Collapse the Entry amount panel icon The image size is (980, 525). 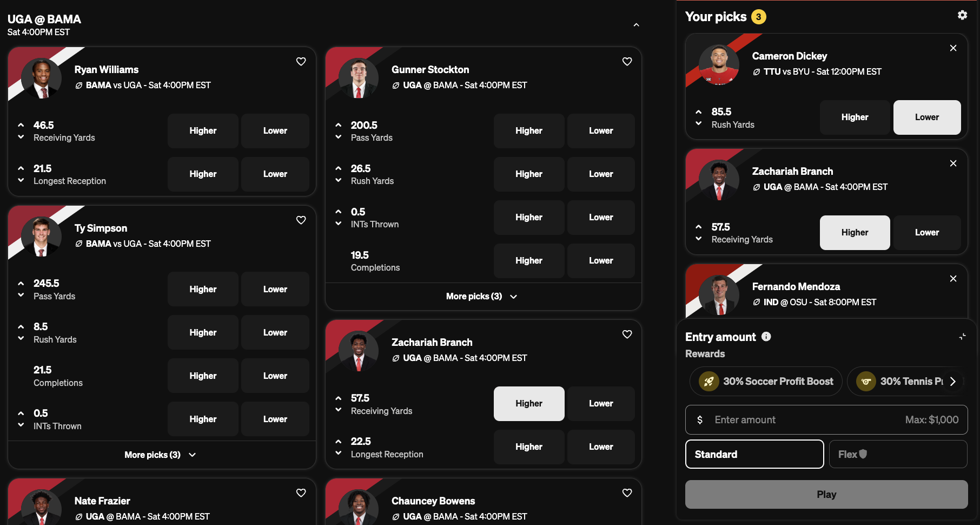[962, 337]
